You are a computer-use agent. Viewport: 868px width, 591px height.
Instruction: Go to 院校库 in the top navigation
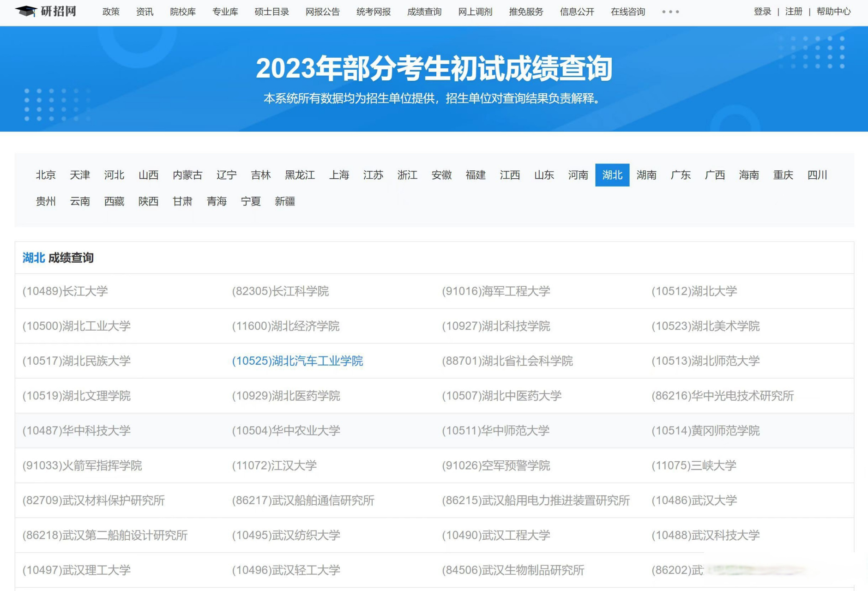point(183,12)
